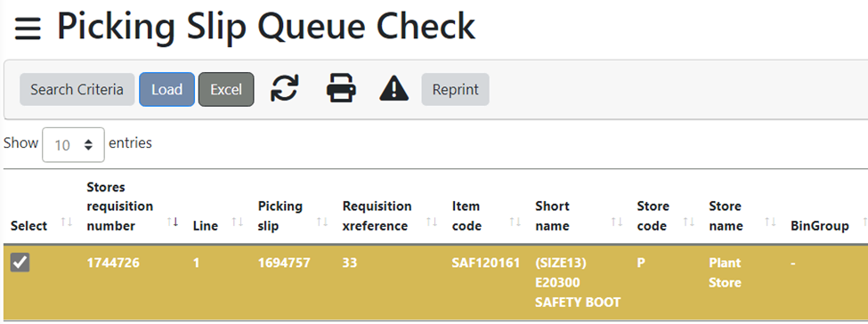Viewport: 868px width, 324px height.
Task: Open the Show entries dropdown
Action: (73, 145)
